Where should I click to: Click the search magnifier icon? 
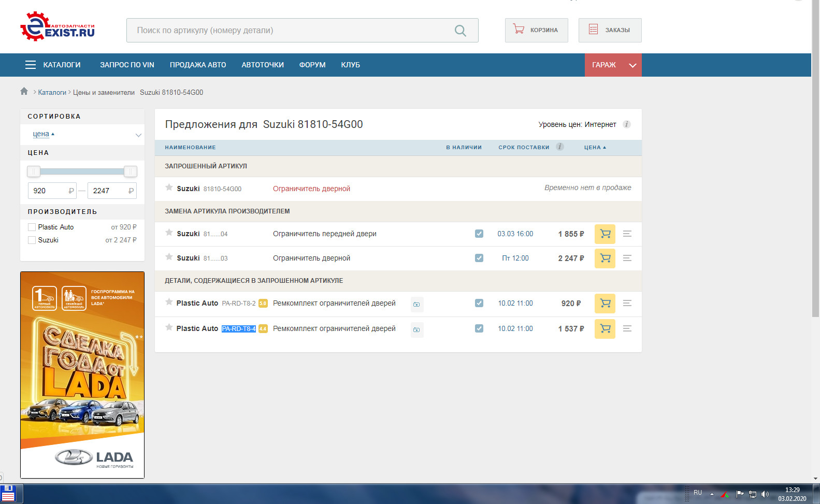coord(460,31)
